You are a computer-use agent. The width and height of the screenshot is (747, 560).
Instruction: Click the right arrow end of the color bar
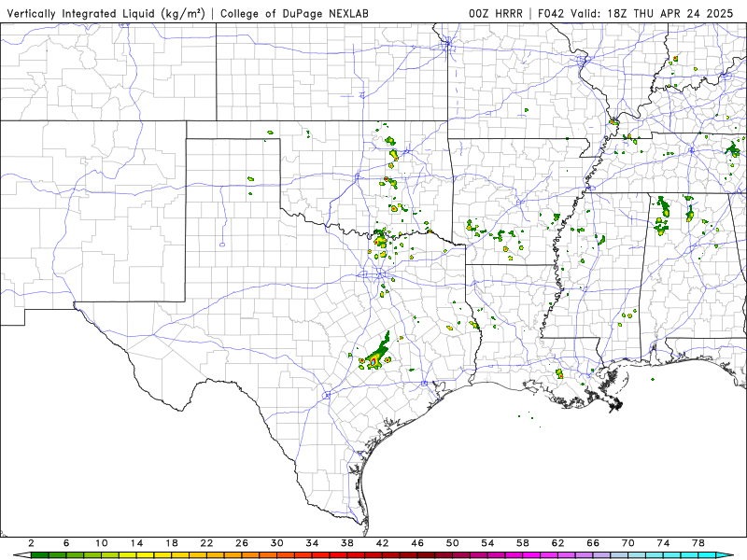tap(725, 555)
